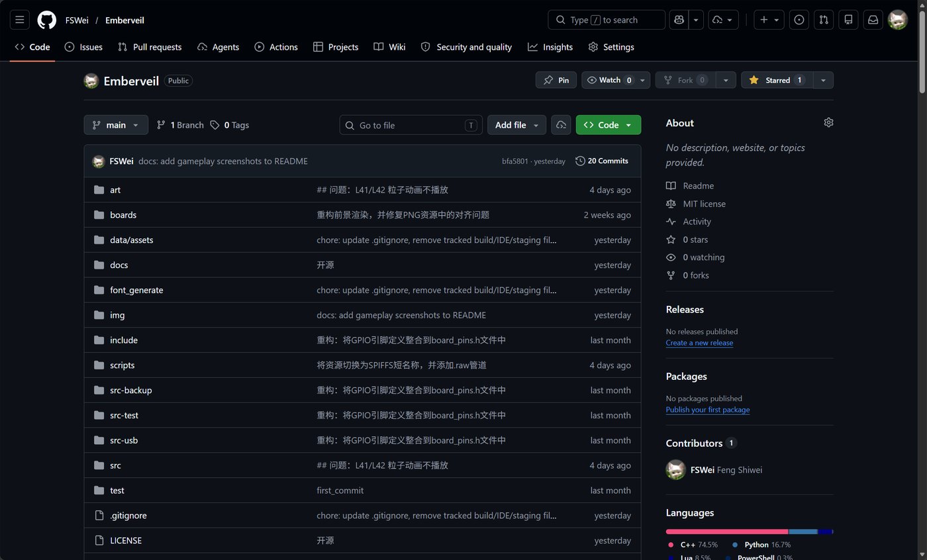Expand the main branch selector

pyautogui.click(x=116, y=125)
